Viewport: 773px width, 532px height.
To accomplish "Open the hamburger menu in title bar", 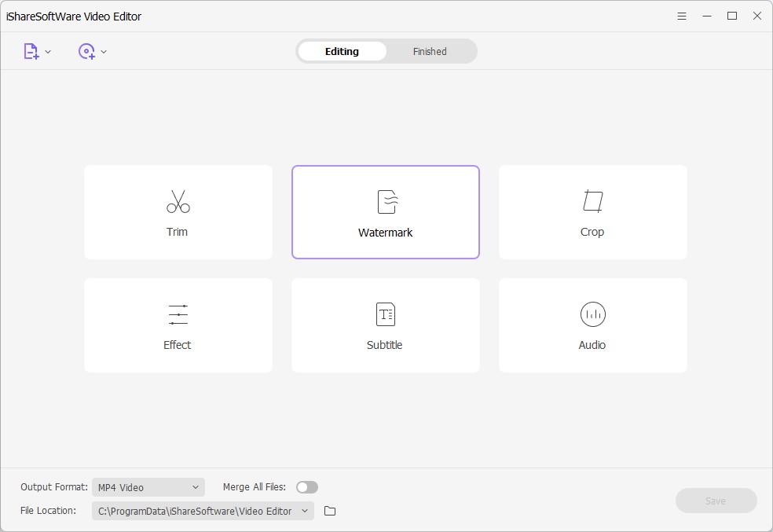I will tap(682, 16).
